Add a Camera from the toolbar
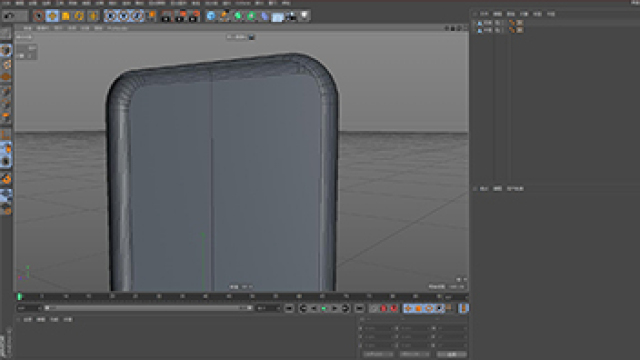The height and width of the screenshot is (360, 640). [x=291, y=16]
